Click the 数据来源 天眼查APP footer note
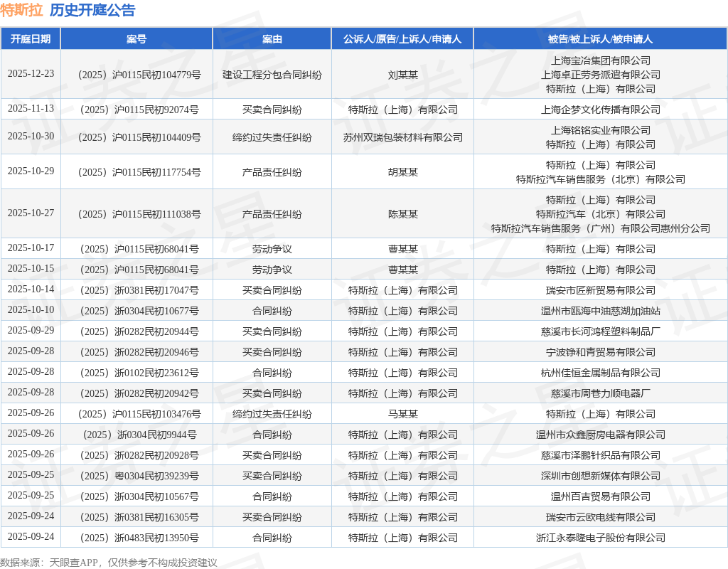The height and width of the screenshot is (569, 728). coord(109,563)
